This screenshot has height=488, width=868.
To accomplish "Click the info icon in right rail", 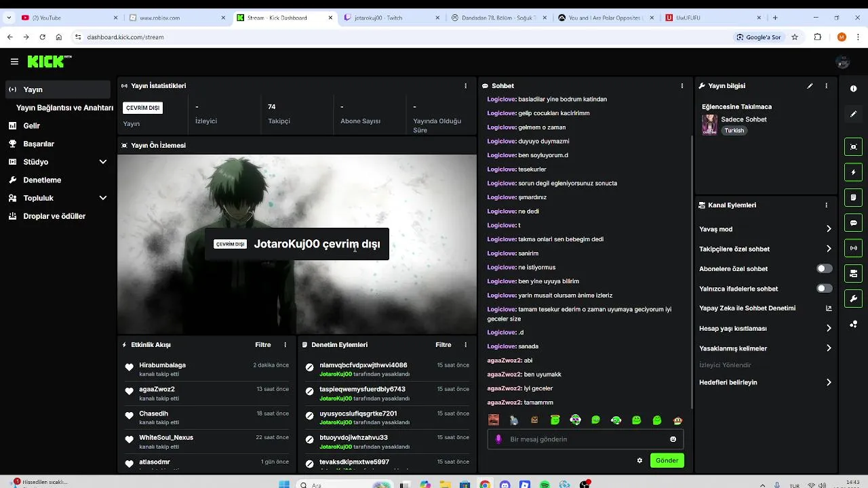I will coord(854,89).
